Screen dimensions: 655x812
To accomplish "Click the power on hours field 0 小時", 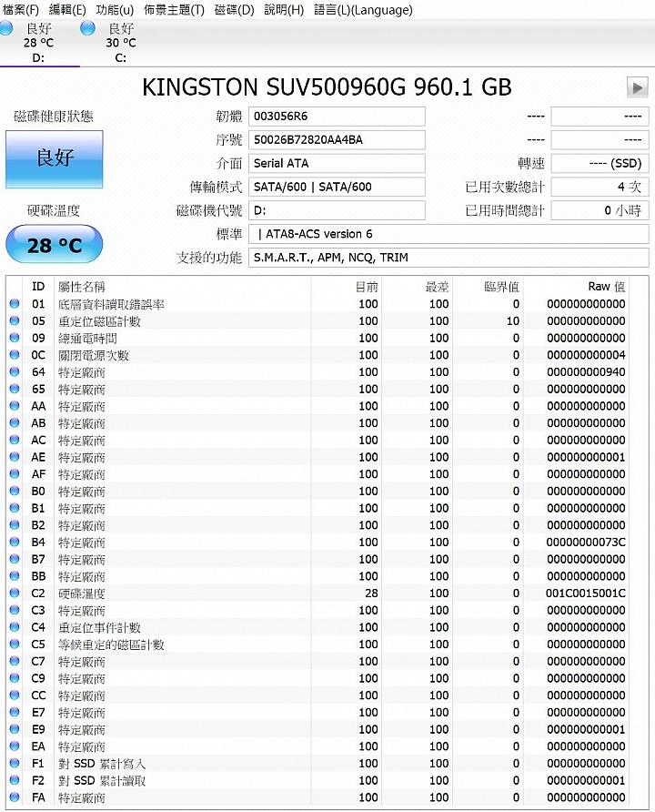I will click(x=600, y=210).
